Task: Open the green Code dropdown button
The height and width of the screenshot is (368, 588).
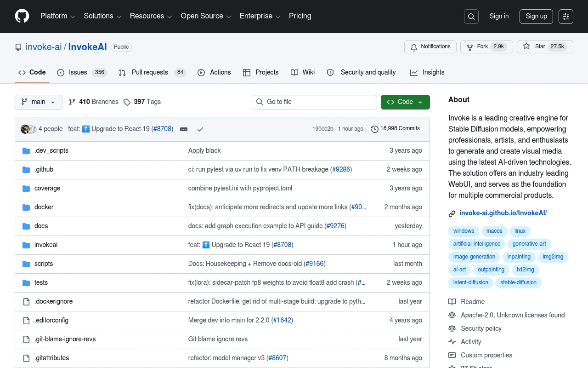Action: (405, 102)
